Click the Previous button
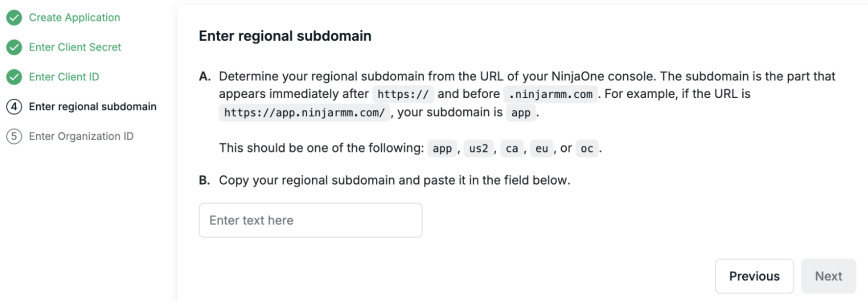Screen dimensions: 868x302 pyautogui.click(x=754, y=276)
